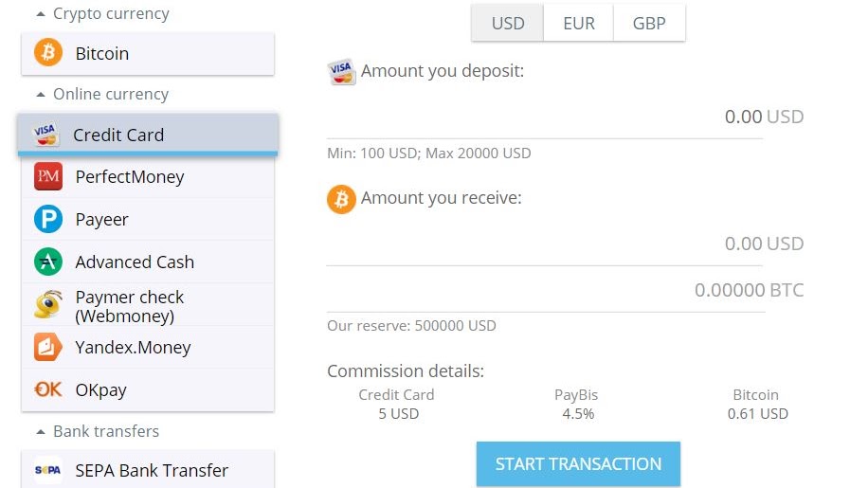Switch currency to GBP
The width and height of the screenshot is (868, 488).
(x=649, y=24)
